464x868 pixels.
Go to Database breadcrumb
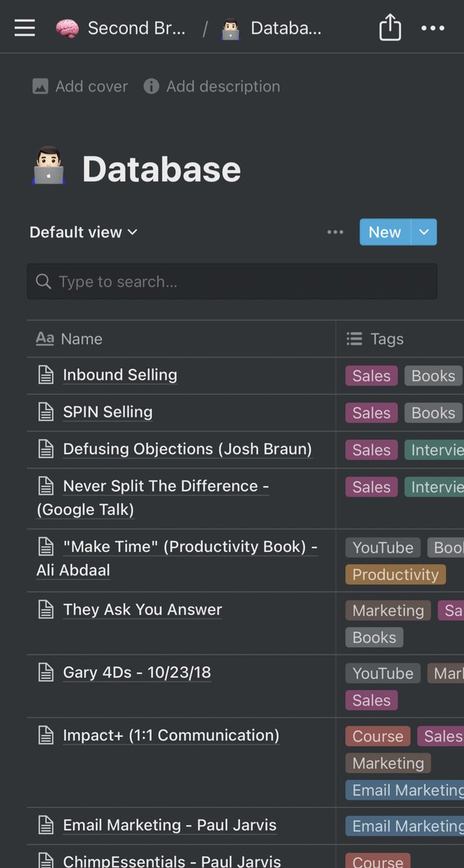(271, 28)
